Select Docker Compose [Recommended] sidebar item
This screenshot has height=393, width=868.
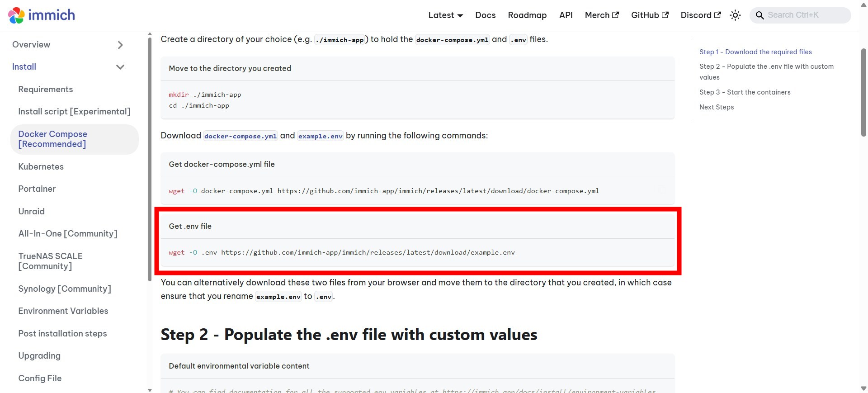coord(75,139)
